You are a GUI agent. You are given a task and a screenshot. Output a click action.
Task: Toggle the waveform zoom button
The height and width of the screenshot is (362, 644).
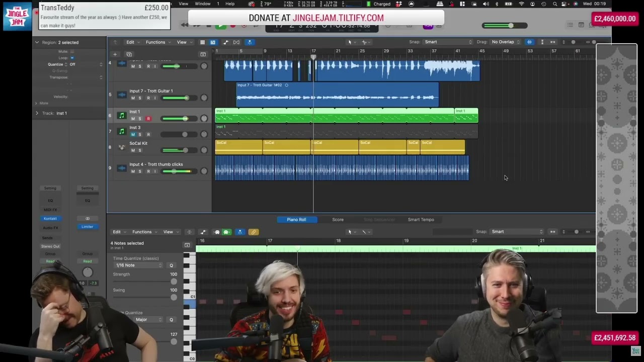coord(529,42)
